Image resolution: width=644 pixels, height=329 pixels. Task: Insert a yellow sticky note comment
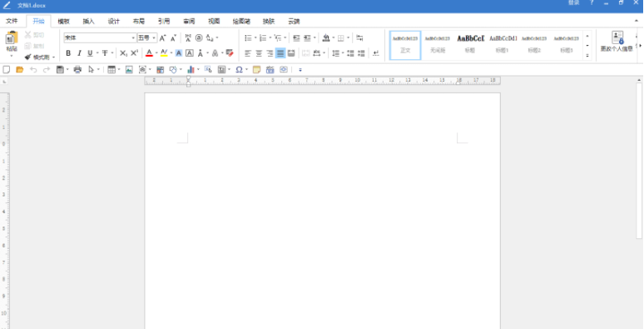[257, 70]
